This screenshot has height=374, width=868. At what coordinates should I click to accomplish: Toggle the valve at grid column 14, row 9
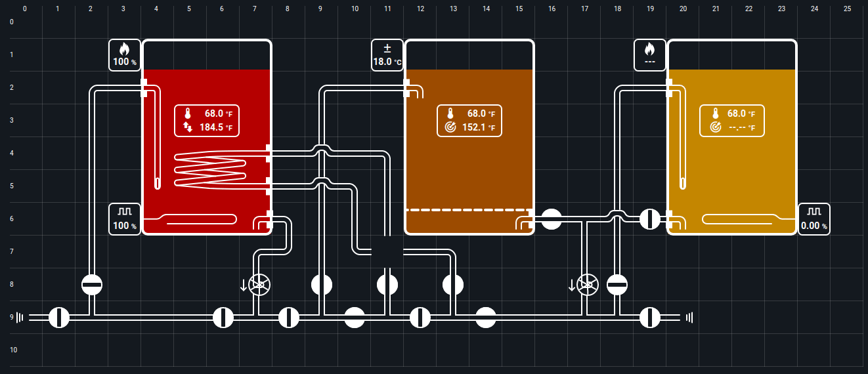point(486,318)
